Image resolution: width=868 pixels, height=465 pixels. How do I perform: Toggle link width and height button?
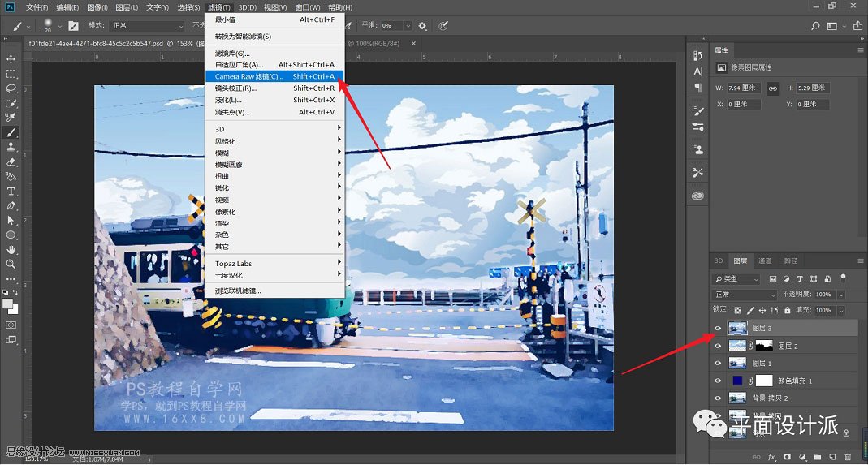click(773, 88)
